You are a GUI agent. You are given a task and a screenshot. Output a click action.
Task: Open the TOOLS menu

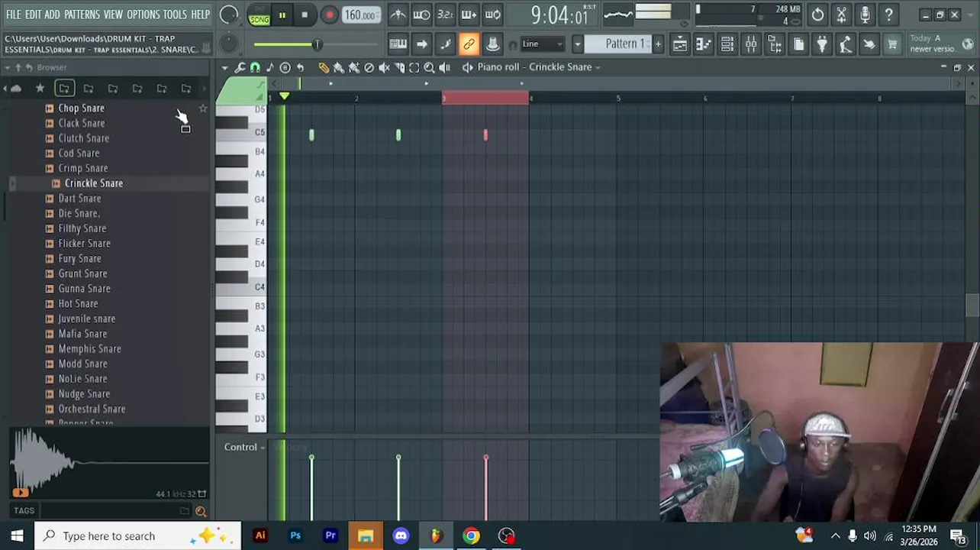pos(175,15)
